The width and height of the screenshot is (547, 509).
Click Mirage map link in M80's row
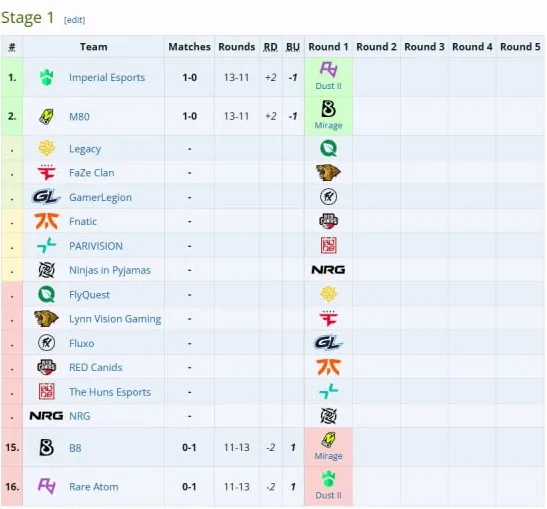click(x=328, y=125)
